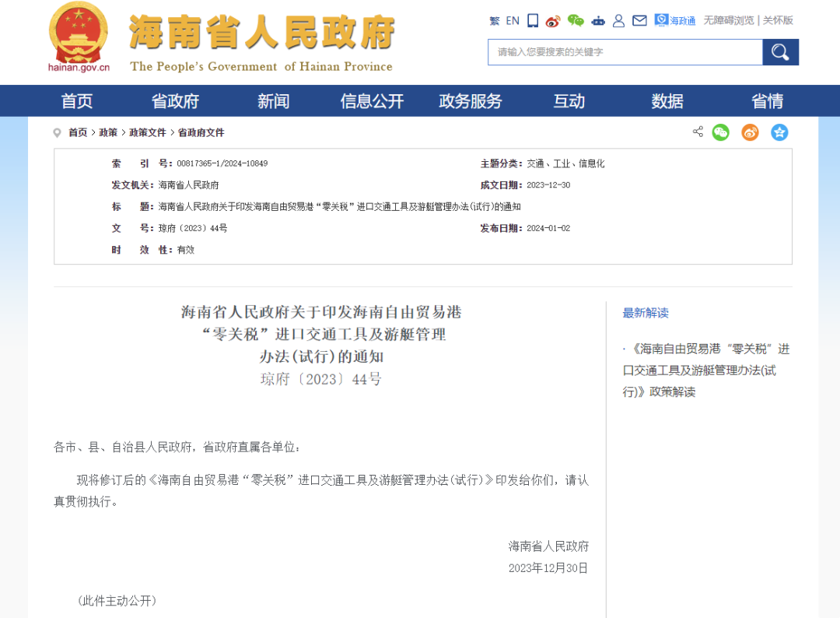
Task: Open the 政务服务 menu
Action: coord(470,101)
